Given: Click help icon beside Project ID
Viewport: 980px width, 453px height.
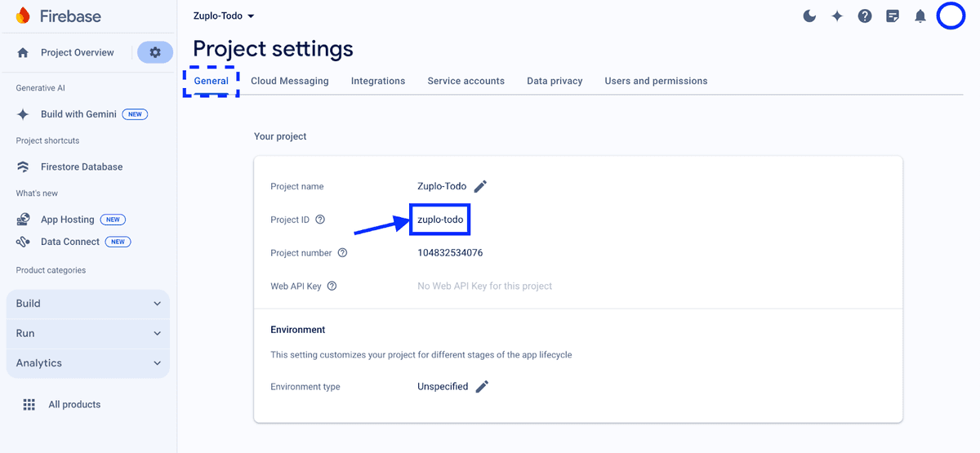Looking at the screenshot, I should (320, 220).
